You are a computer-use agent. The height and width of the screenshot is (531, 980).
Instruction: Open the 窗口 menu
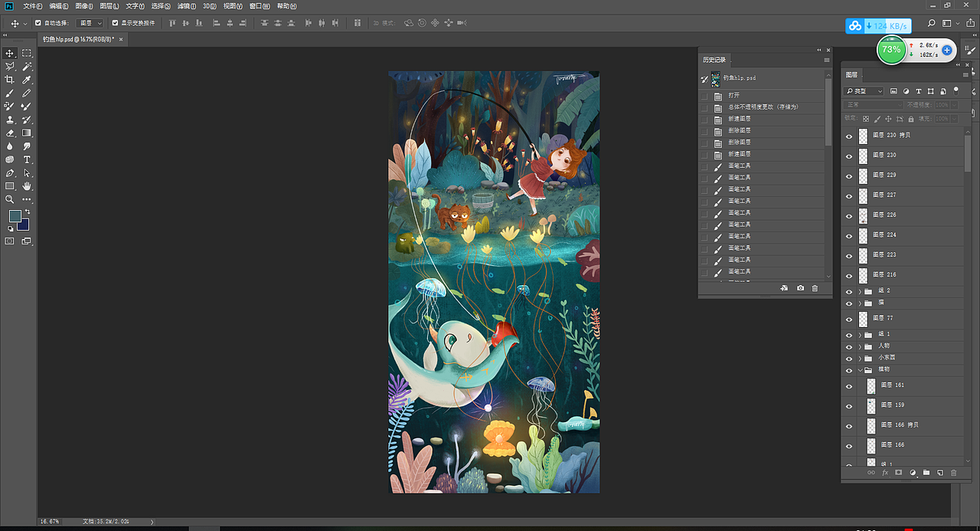[x=260, y=6]
